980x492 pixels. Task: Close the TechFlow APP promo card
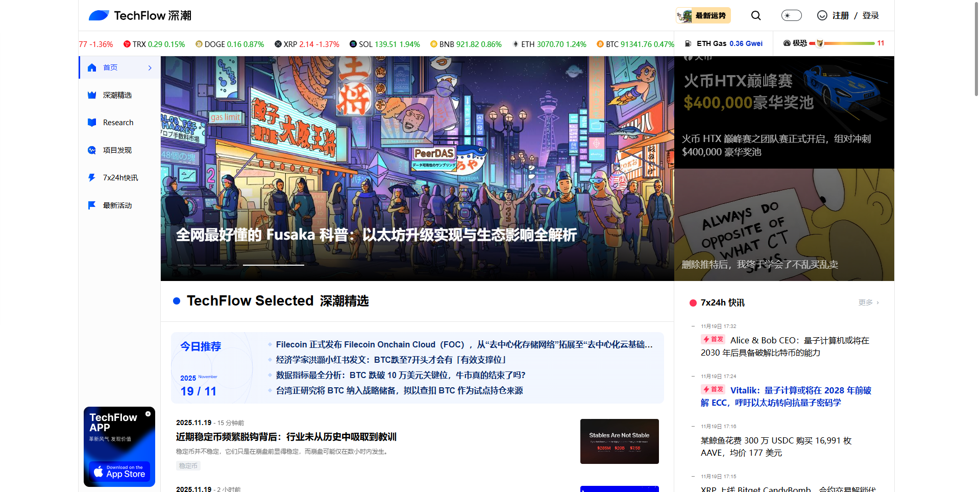[148, 414]
